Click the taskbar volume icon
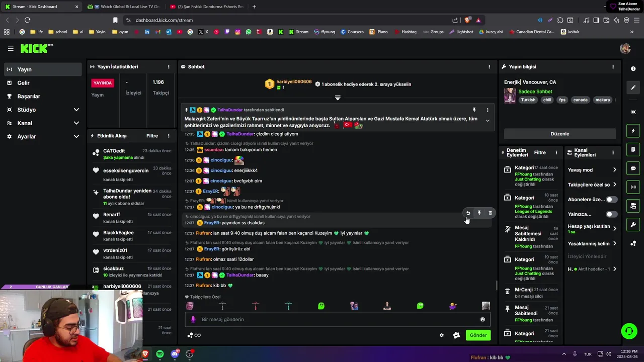The width and height of the screenshot is (644, 362). coord(608,354)
